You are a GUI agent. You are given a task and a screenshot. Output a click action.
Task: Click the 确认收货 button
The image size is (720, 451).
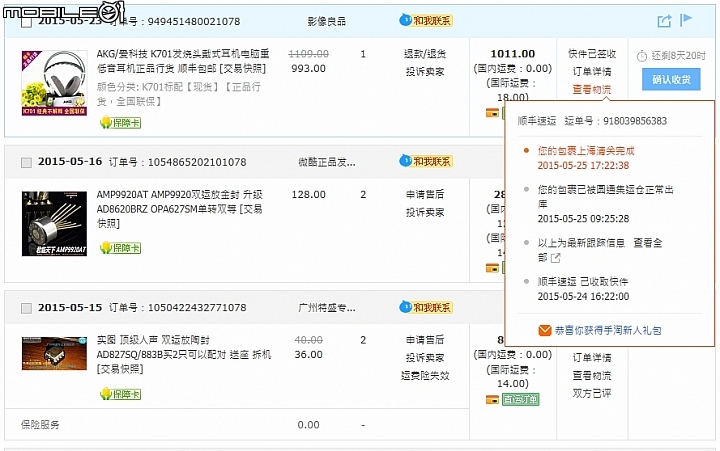[x=671, y=79]
